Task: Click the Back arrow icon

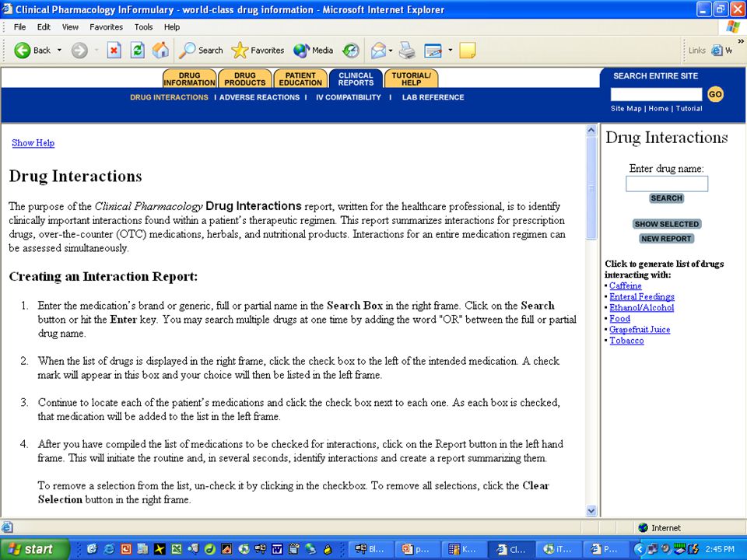Action: (x=22, y=50)
